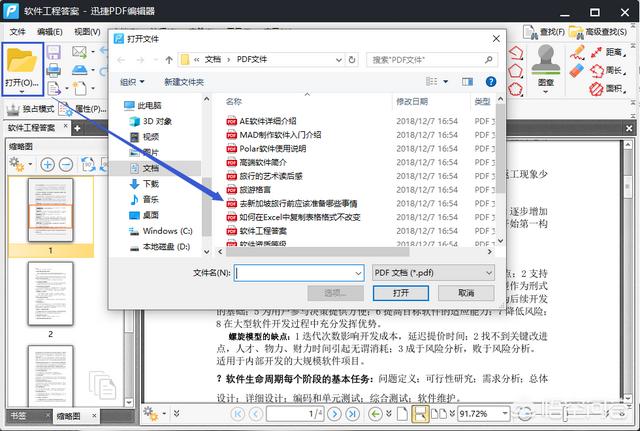Expand the file type PDF dropdown
This screenshot has width=640, height=431.
click(488, 272)
